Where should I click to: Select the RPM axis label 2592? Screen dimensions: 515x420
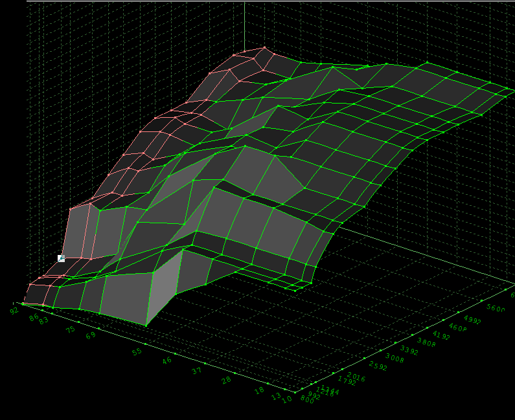[x=378, y=366]
